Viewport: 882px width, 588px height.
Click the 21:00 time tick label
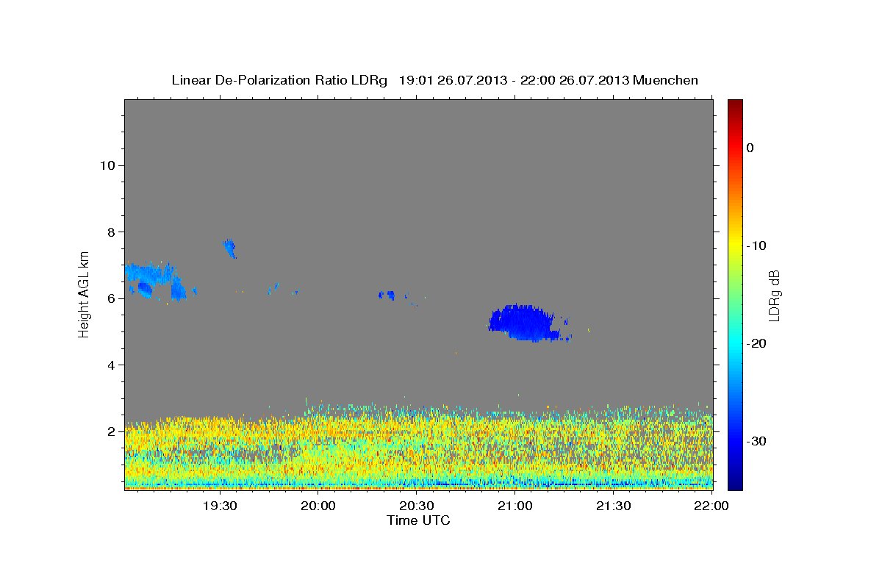coord(515,506)
